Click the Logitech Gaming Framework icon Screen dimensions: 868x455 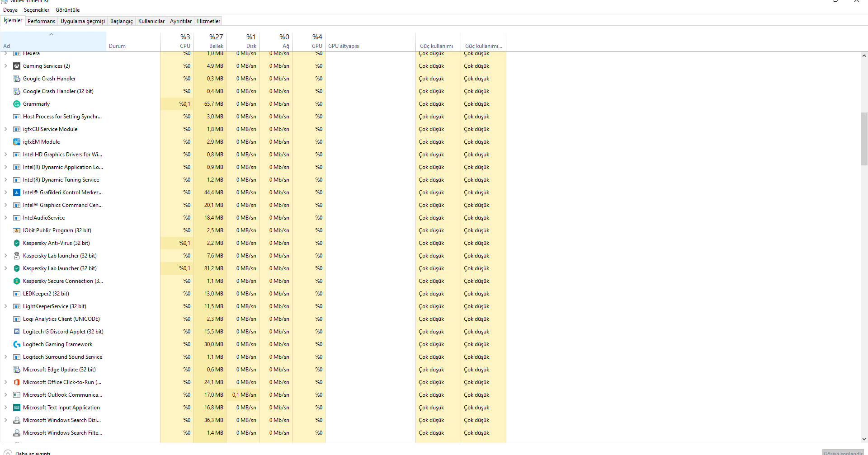(17, 344)
